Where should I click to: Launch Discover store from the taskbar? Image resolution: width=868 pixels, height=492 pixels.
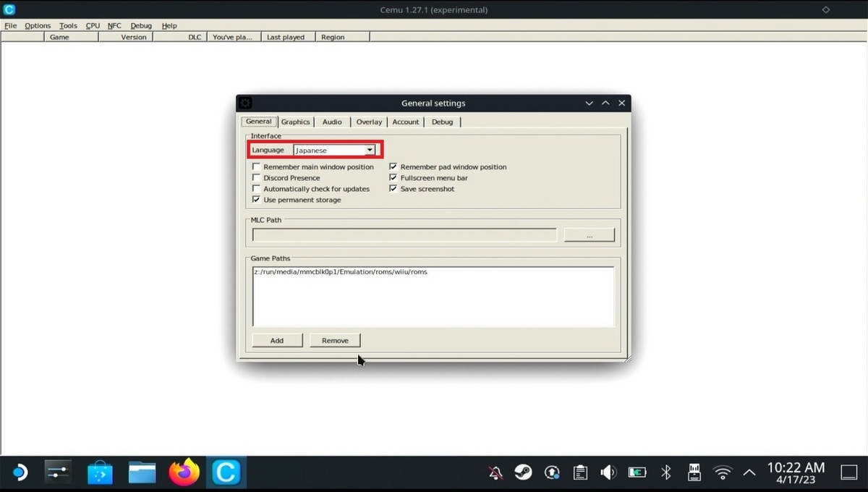(100, 473)
